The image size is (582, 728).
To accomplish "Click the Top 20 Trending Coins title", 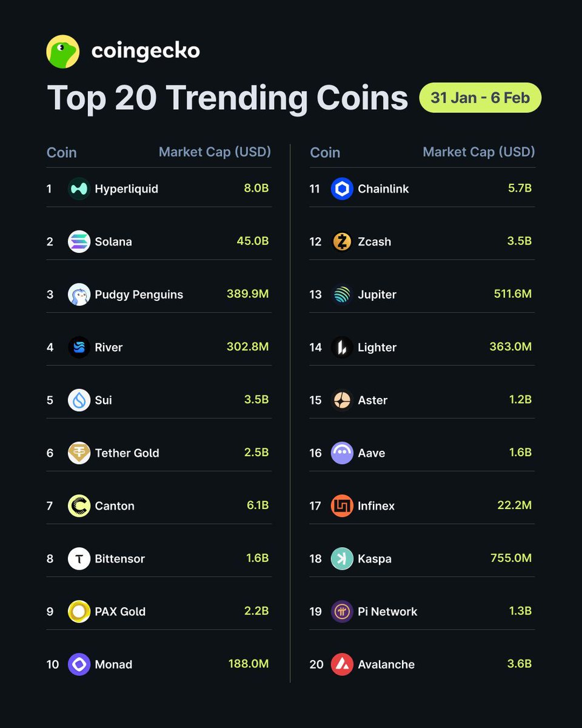I will [x=227, y=98].
